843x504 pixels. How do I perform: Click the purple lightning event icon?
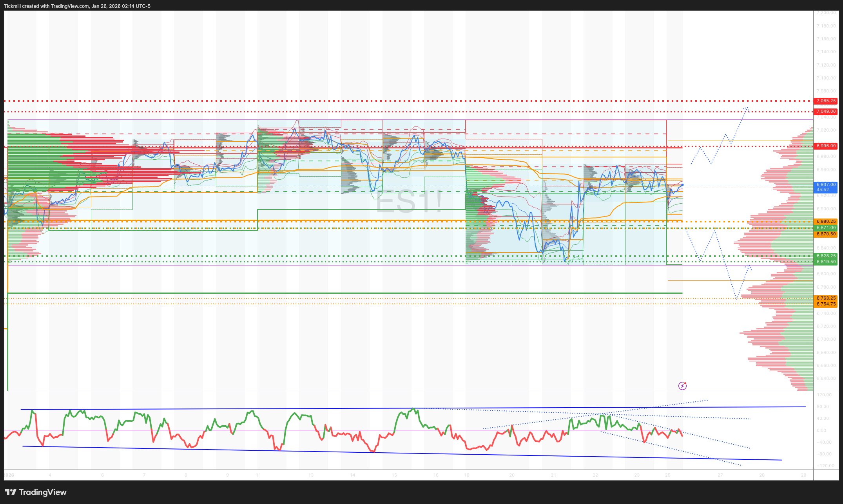pos(682,386)
